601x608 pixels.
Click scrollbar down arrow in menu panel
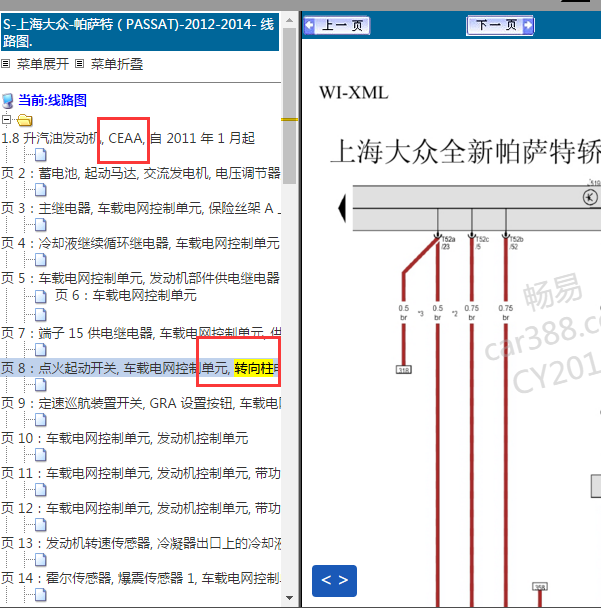289,598
